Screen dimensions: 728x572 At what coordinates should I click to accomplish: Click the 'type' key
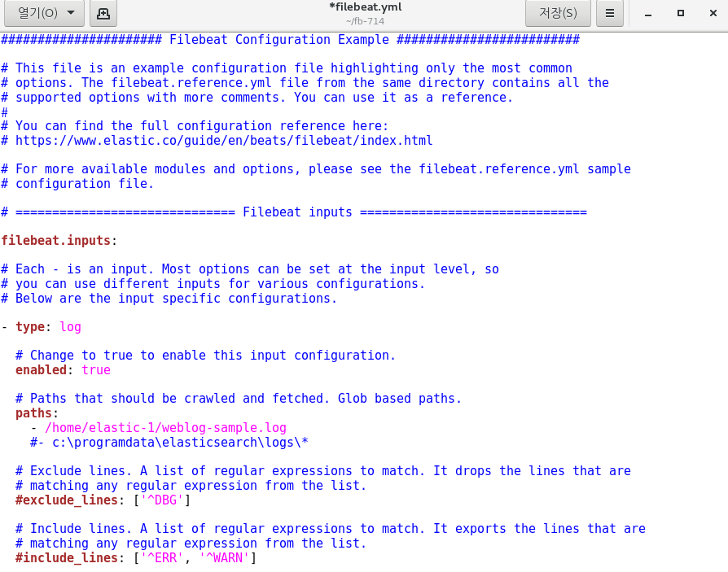click(30, 327)
